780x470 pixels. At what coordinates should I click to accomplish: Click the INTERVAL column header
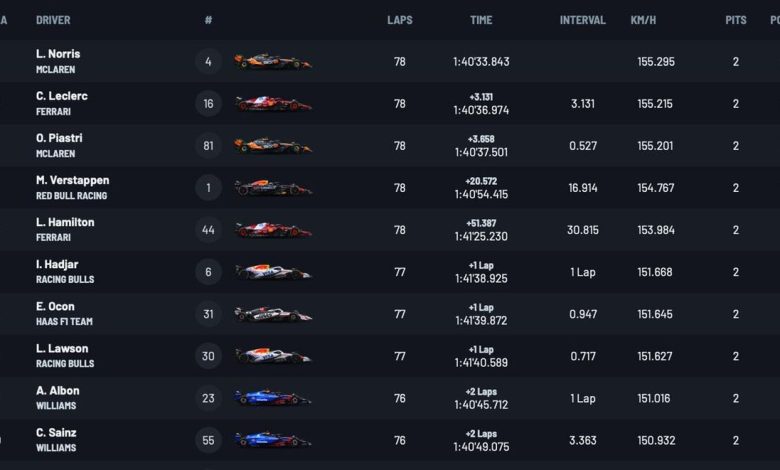(583, 20)
